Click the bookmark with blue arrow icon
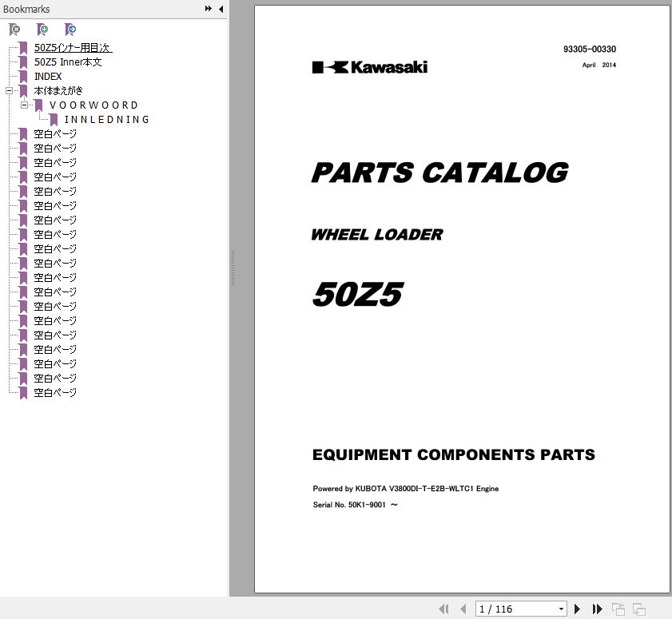 click(70, 30)
